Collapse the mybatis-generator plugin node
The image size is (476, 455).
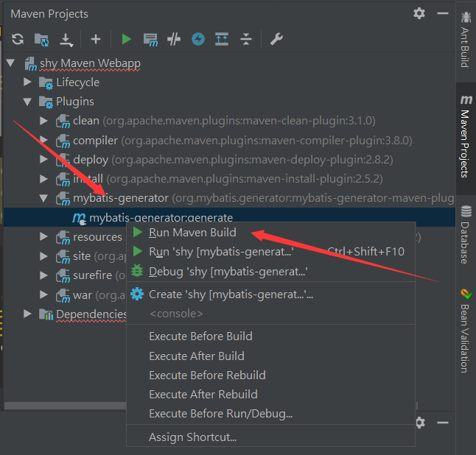pyautogui.click(x=43, y=198)
